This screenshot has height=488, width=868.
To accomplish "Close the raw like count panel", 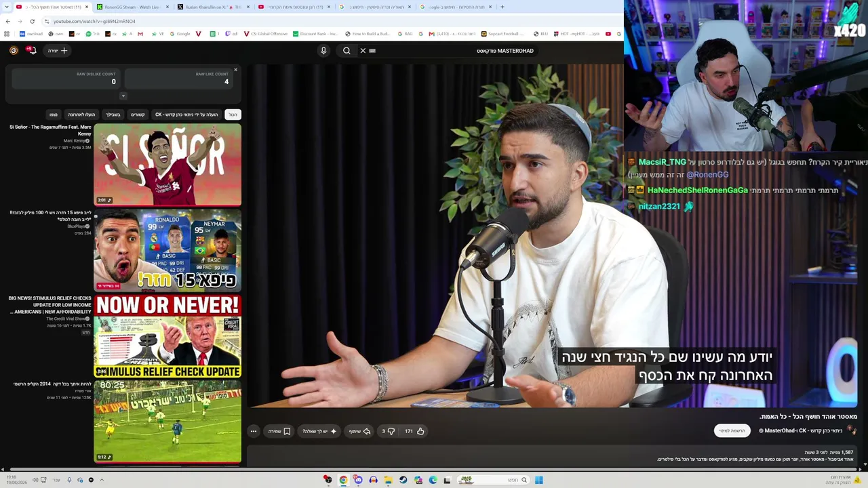I will pyautogui.click(x=236, y=70).
